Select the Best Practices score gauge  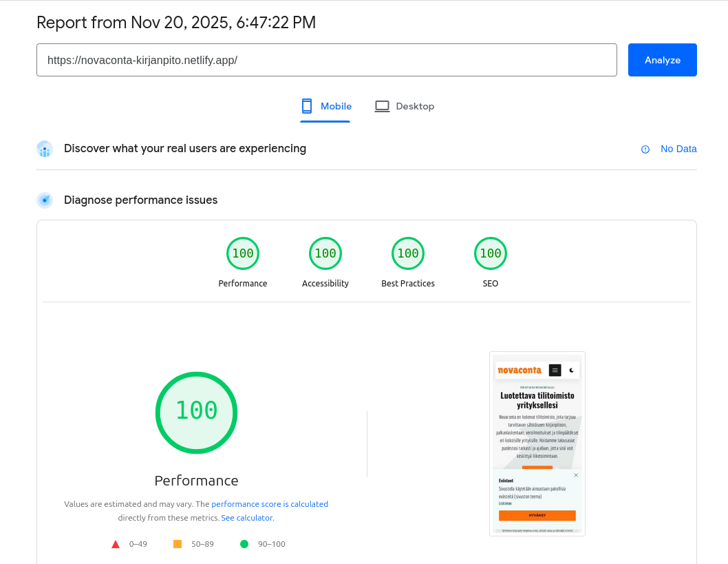(x=408, y=253)
